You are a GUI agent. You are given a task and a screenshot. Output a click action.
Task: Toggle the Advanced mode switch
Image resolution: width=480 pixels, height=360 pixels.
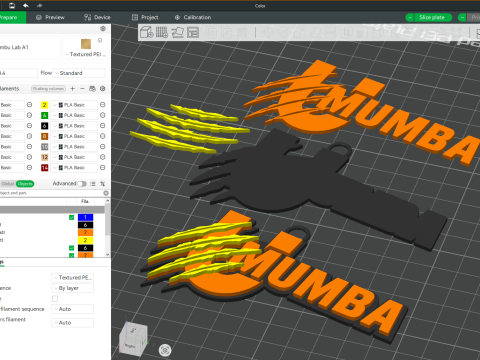(82, 184)
